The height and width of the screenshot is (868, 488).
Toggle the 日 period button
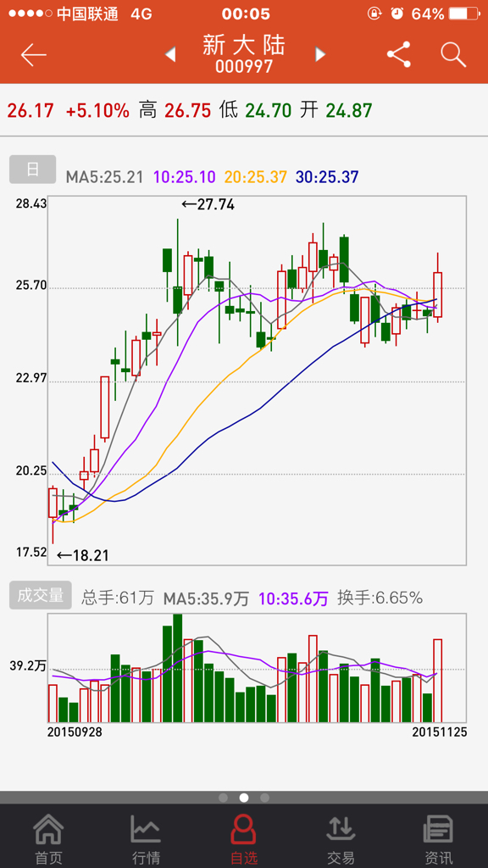[33, 170]
